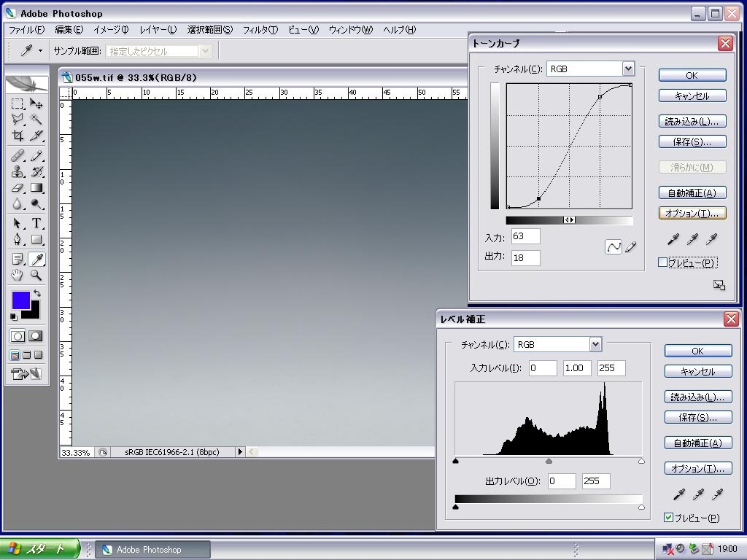This screenshot has width=747, height=560.
Task: Pick the Zoom magnifier tool
Action: (36, 276)
